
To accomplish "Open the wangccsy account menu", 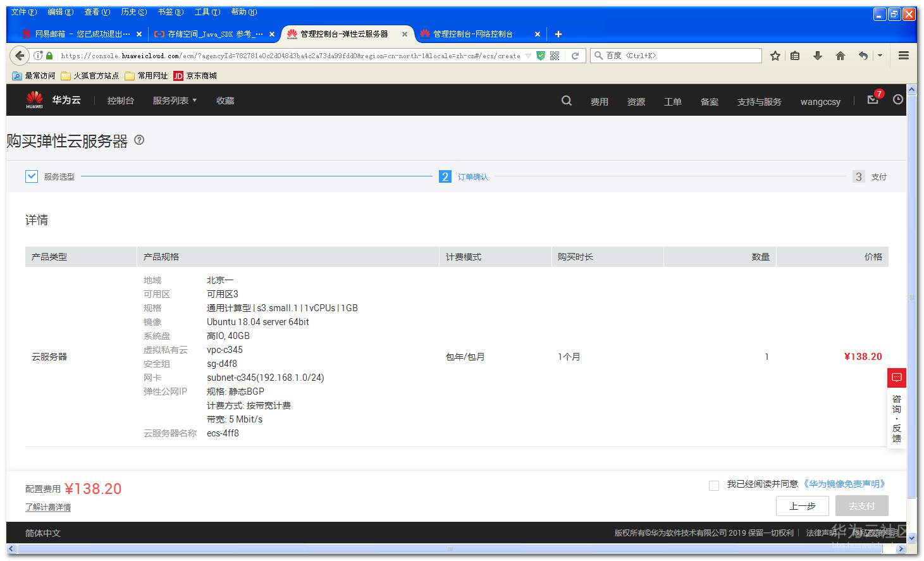I will (820, 101).
